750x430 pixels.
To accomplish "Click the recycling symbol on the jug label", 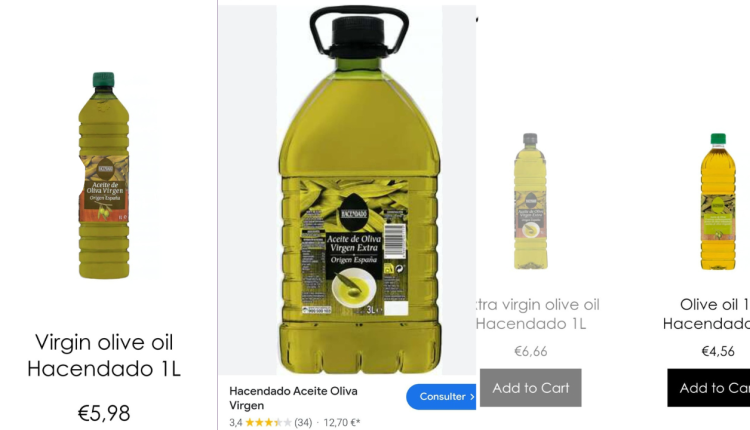I will [400, 269].
